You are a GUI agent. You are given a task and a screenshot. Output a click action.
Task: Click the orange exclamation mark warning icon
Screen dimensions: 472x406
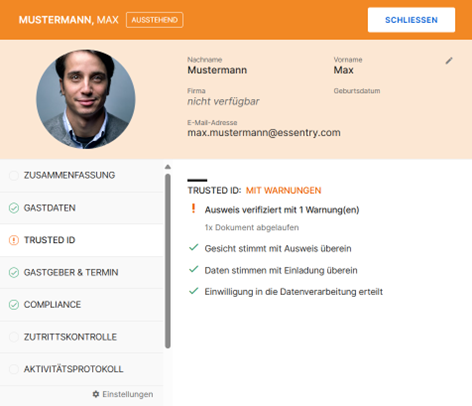point(193,209)
